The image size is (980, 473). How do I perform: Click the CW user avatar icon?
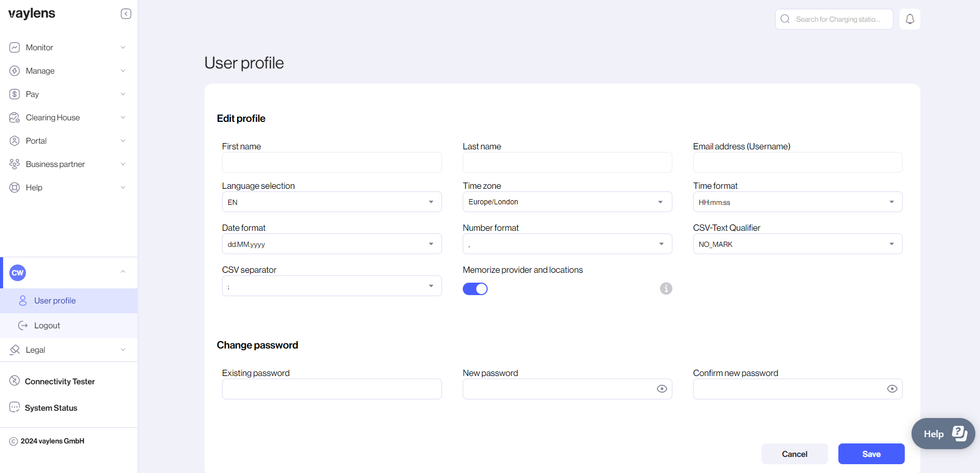point(18,273)
